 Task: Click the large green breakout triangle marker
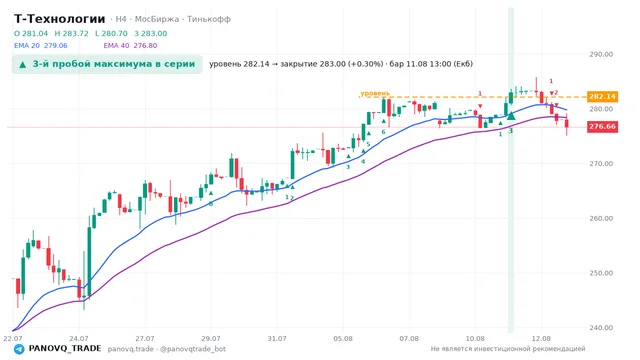511,116
